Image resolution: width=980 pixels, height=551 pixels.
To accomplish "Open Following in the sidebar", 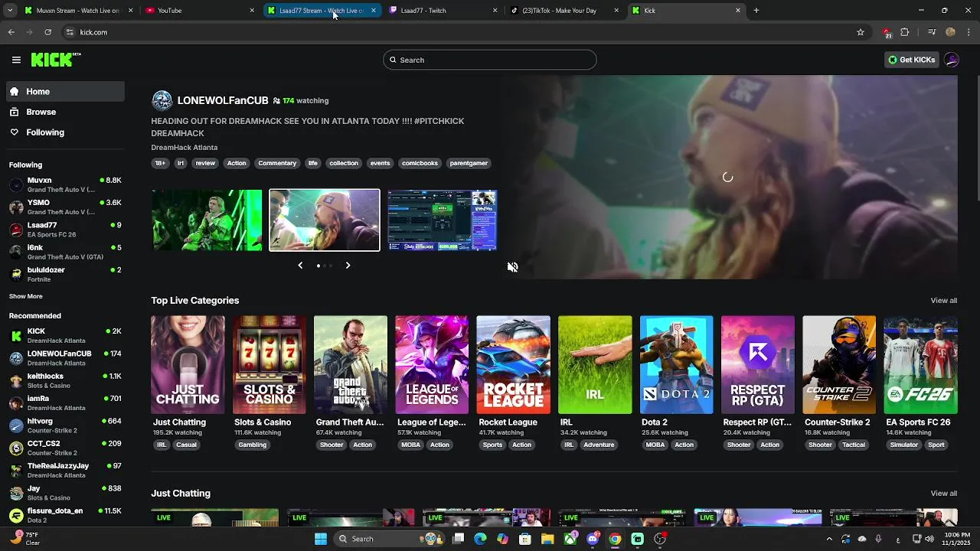I will coord(65,132).
